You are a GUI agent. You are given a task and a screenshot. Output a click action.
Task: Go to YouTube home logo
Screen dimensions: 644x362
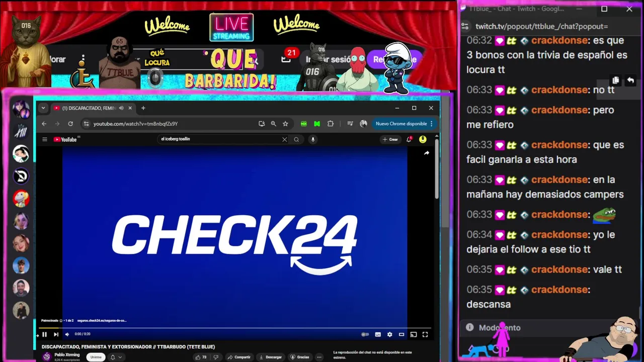[x=65, y=139]
